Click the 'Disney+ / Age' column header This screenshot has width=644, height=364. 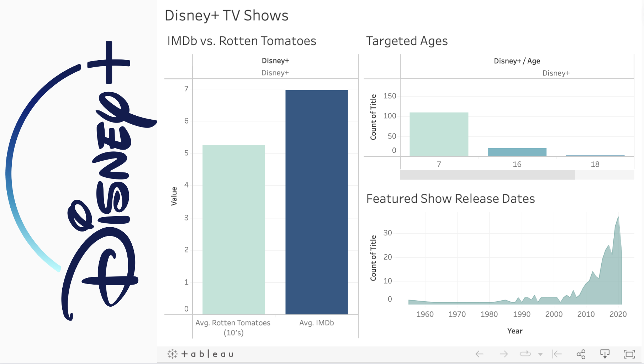(x=517, y=61)
